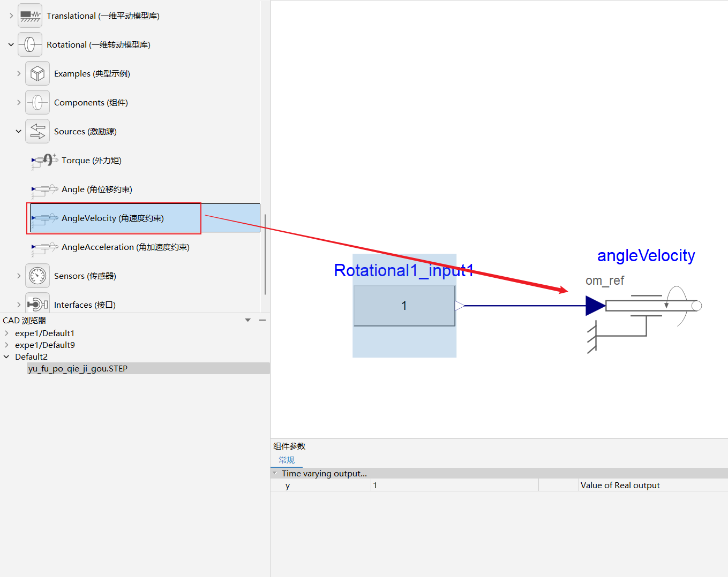Collapse the Sources node
Image resolution: width=728 pixels, height=577 pixels.
pos(19,131)
